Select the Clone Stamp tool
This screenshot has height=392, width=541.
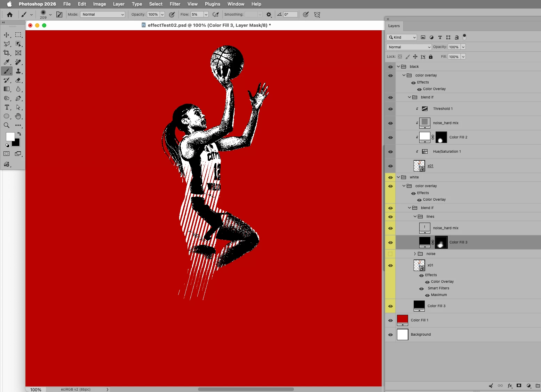point(18,71)
